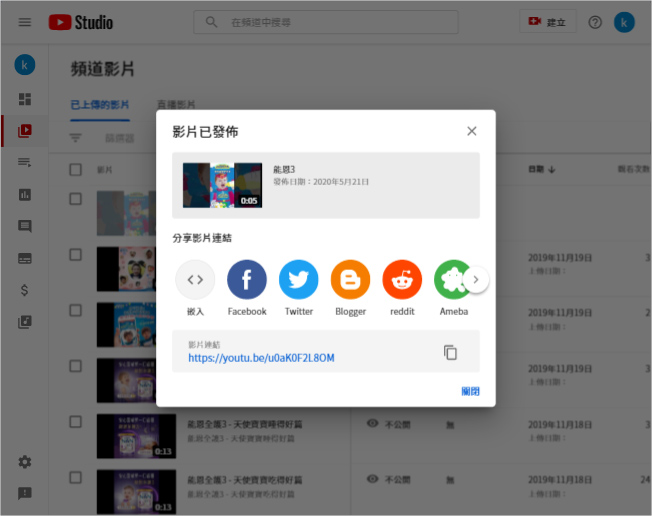Open the Send feedback icon
This screenshot has height=516, width=652.
25,493
